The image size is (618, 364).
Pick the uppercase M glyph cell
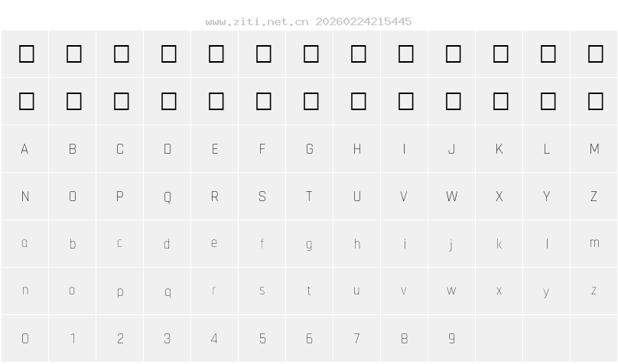[x=594, y=149]
